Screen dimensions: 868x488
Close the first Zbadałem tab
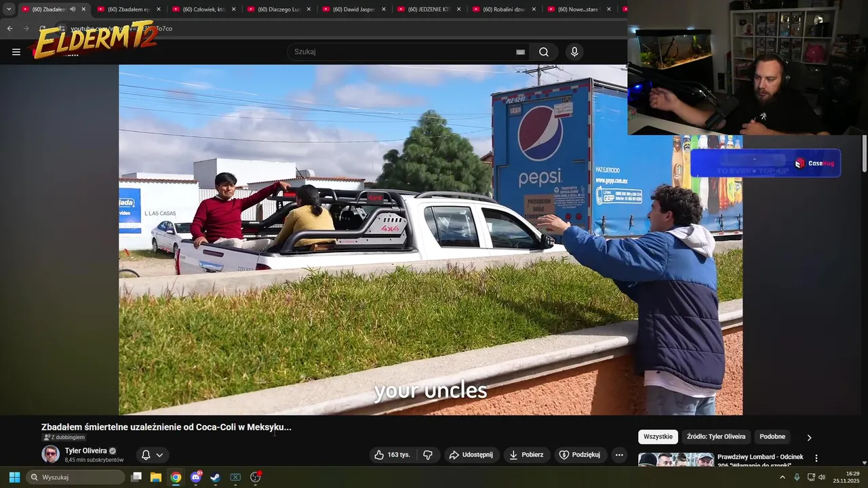tap(84, 9)
